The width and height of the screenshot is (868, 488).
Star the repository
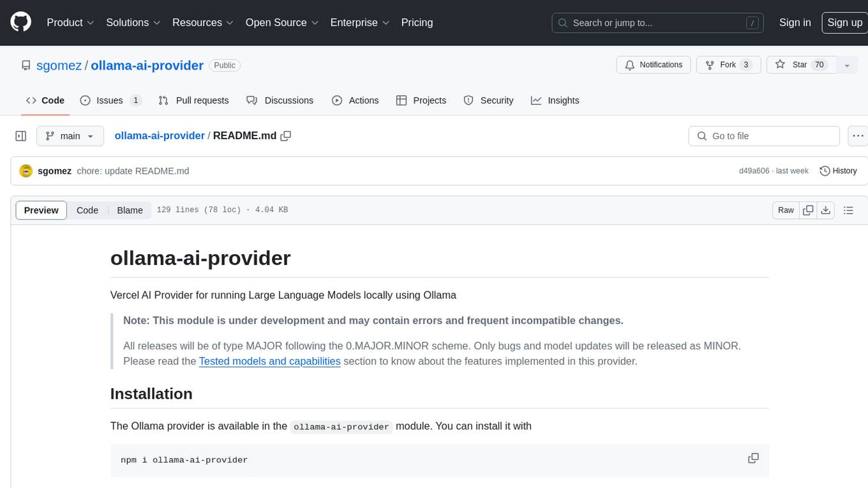(x=800, y=65)
